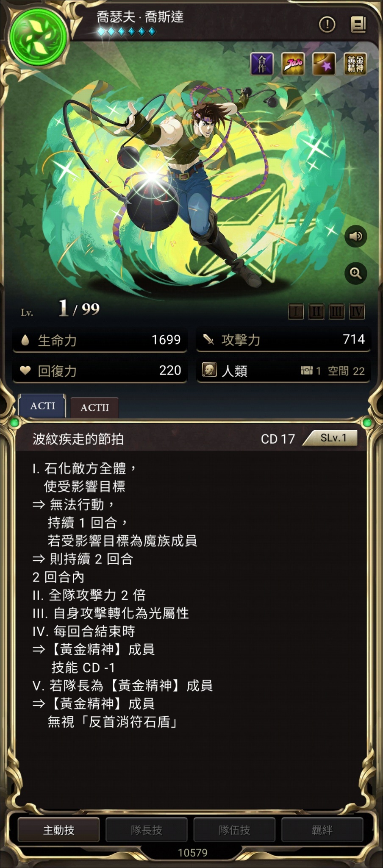The height and width of the screenshot is (868, 383).
Task: Open the 隊長技 leader skill tab
Action: (147, 830)
